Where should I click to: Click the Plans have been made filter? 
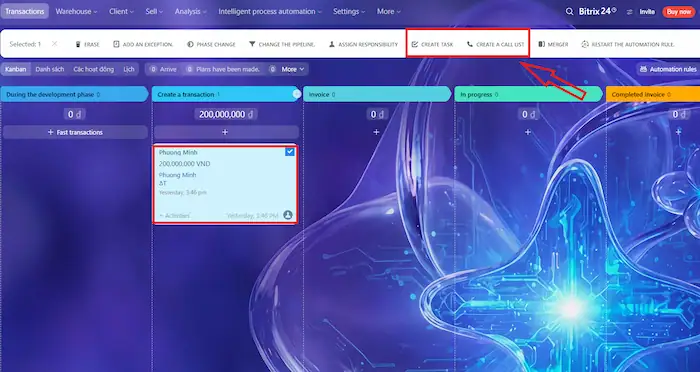pyautogui.click(x=223, y=69)
